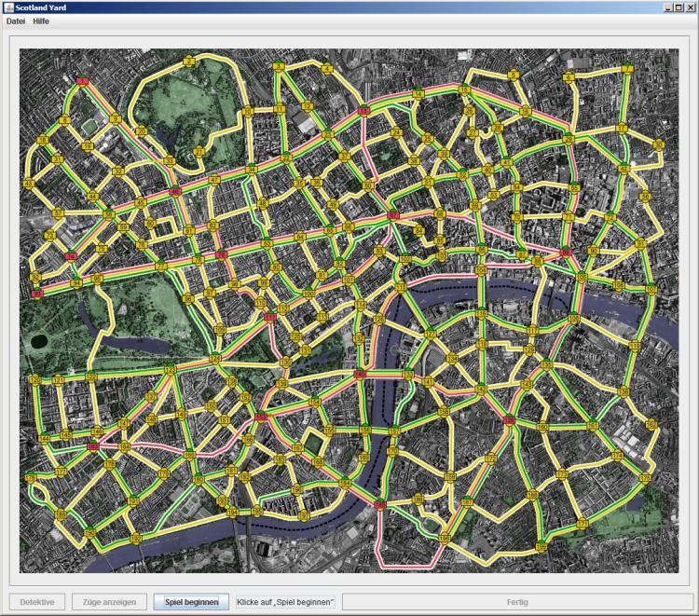Click the Fertig button
The height and width of the screenshot is (616, 699).
(x=517, y=602)
